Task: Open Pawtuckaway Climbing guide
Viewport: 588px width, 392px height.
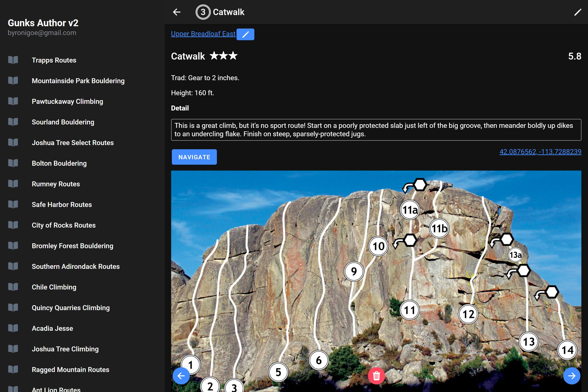Action: (x=67, y=101)
